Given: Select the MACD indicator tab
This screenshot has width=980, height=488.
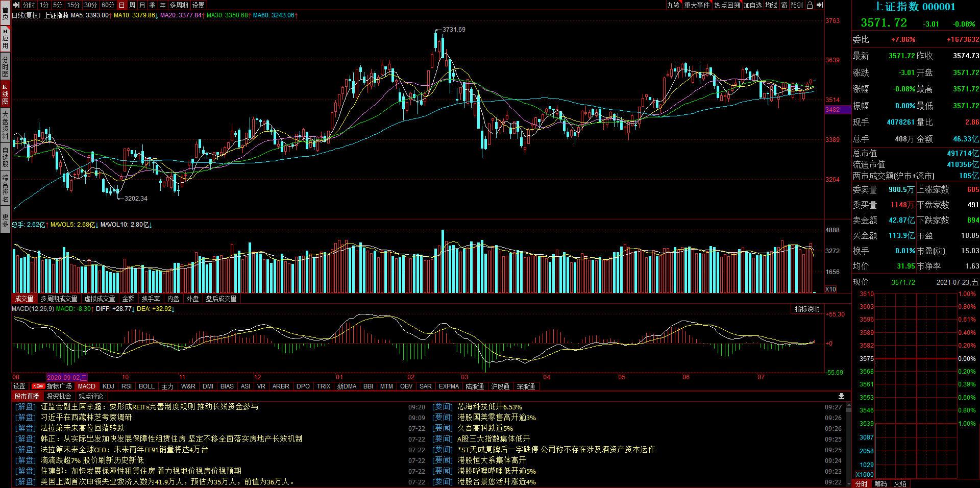Looking at the screenshot, I should pyautogui.click(x=87, y=386).
